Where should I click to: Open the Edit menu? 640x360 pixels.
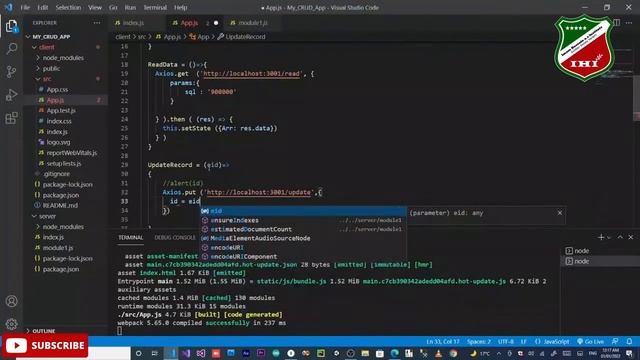point(42,7)
